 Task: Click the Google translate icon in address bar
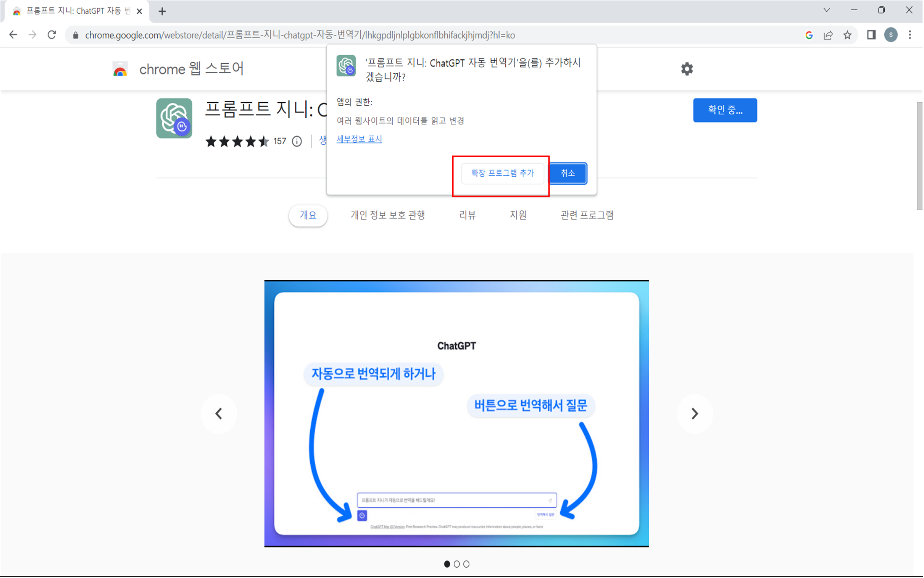(809, 35)
